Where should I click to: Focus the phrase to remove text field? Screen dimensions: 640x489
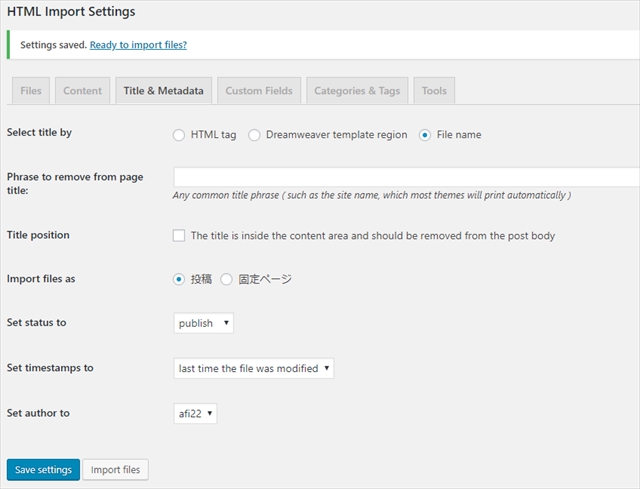coord(406,178)
